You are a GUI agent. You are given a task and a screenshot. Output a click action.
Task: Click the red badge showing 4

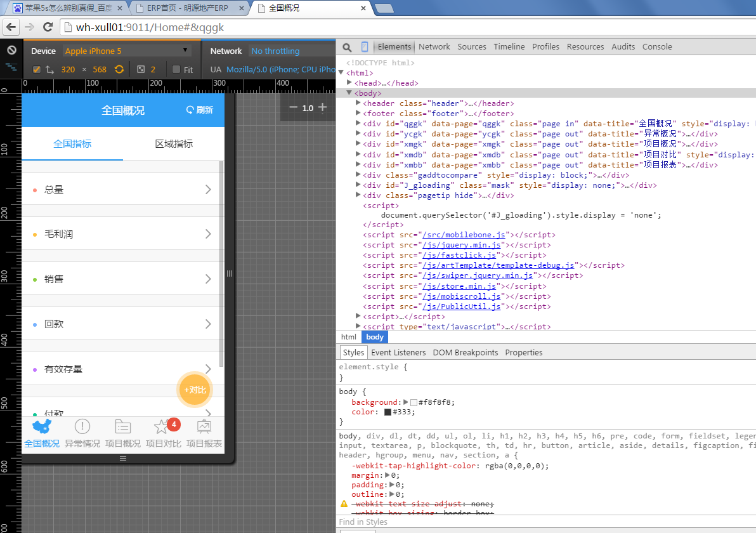click(x=174, y=424)
